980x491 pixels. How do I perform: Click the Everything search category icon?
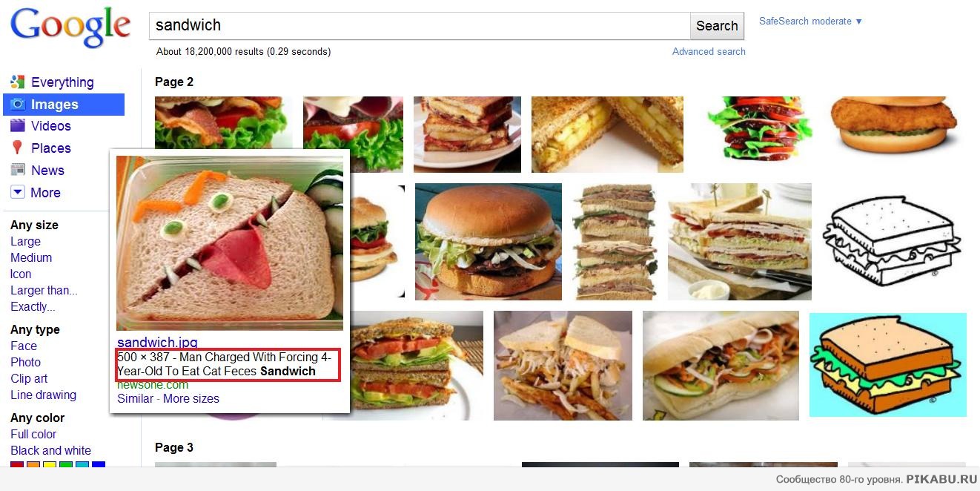pos(18,82)
